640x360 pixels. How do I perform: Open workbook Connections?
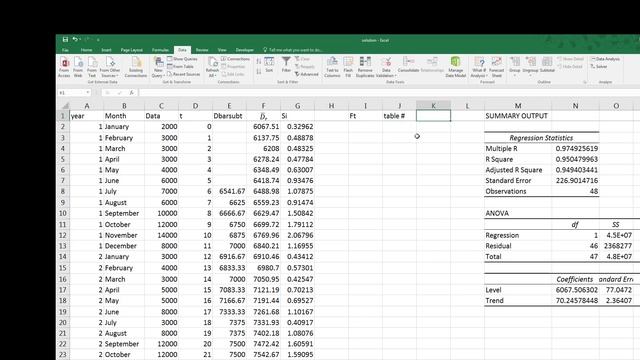pyautogui.click(x=235, y=59)
